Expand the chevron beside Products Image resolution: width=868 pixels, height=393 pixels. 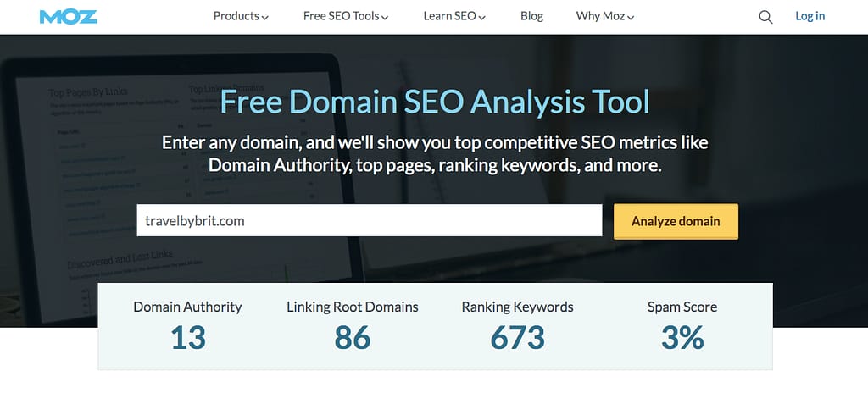pos(265,17)
